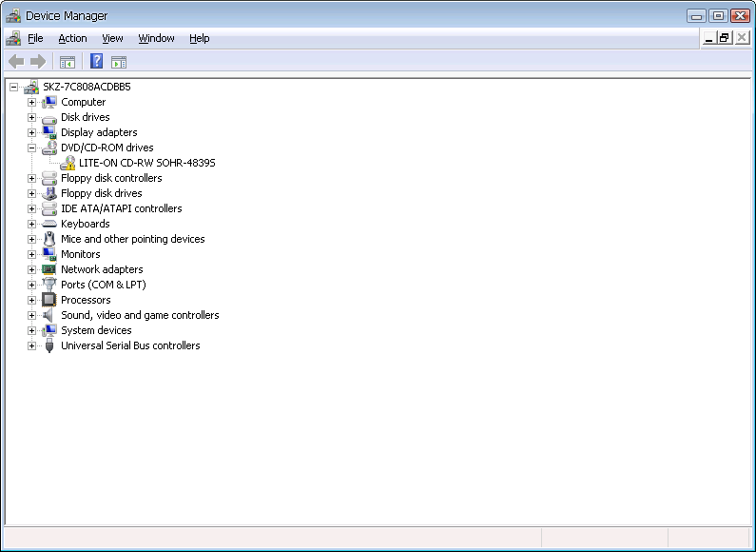Open the MMC icon beside File menu
756x552 pixels.
(13, 38)
